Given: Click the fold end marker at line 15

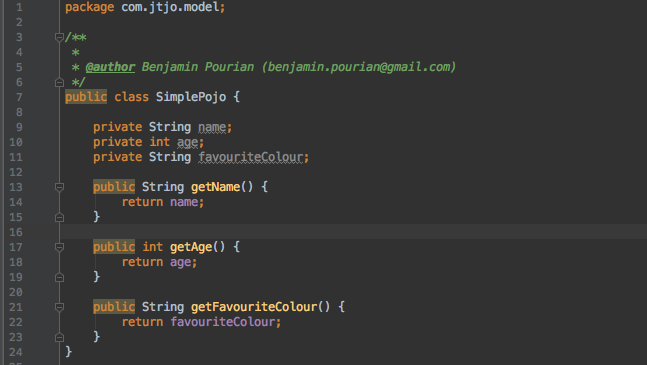Looking at the screenshot, I should pyautogui.click(x=59, y=217).
